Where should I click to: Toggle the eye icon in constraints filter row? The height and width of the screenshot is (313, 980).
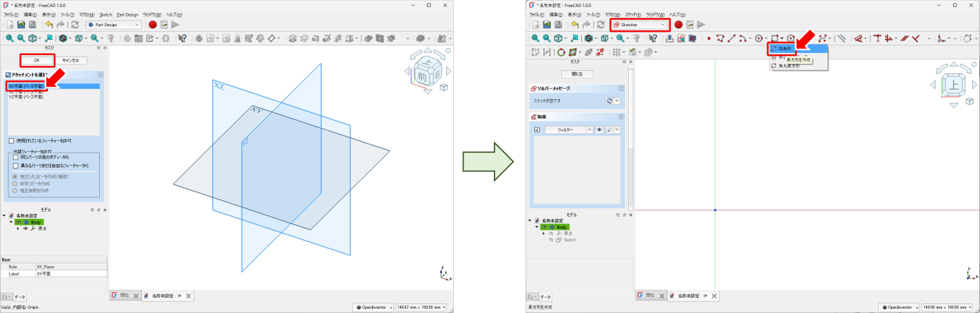[x=599, y=129]
